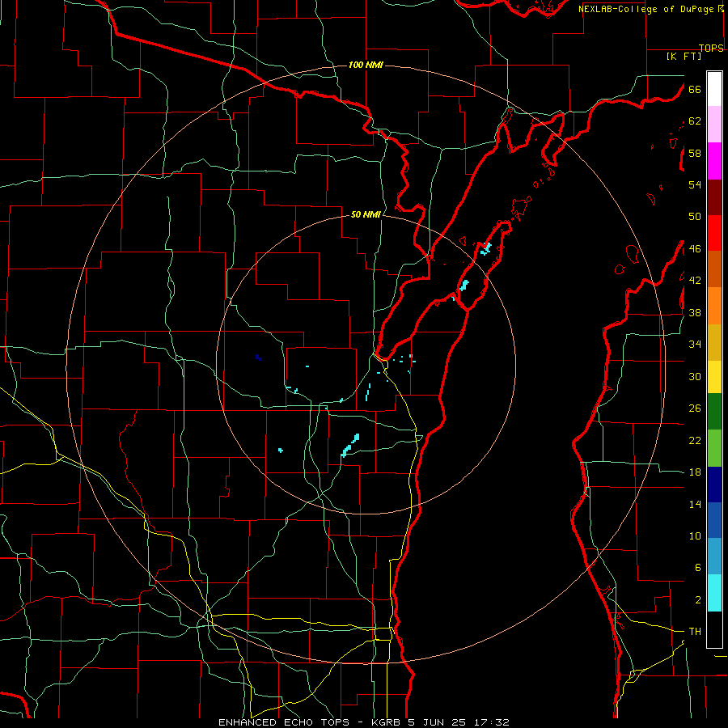Pick the light blue legend swatch
The width and height of the screenshot is (728, 728).
(714, 557)
